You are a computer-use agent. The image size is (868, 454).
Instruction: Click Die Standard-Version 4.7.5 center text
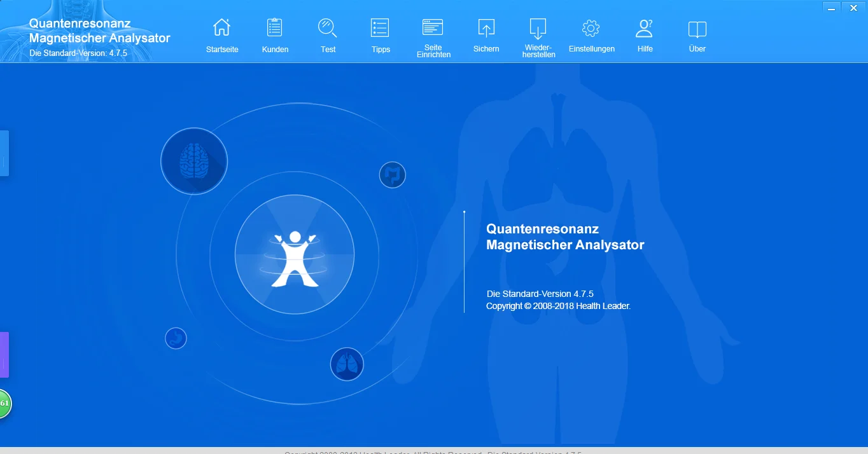click(540, 294)
